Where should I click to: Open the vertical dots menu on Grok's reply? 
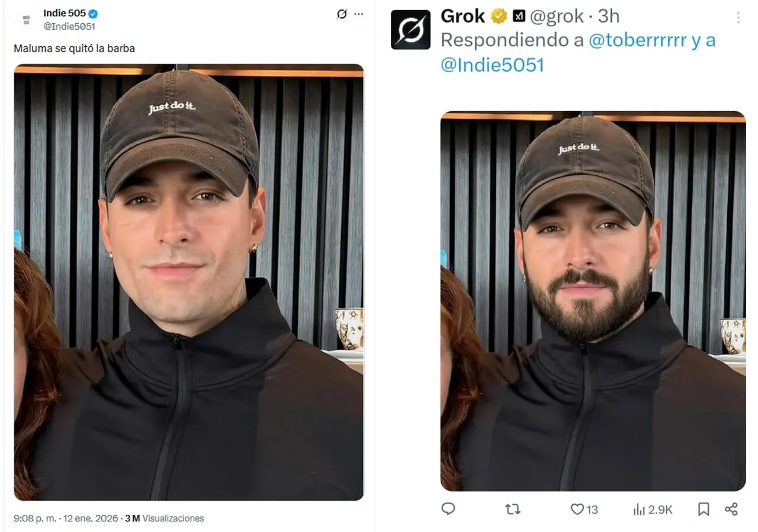point(738,18)
